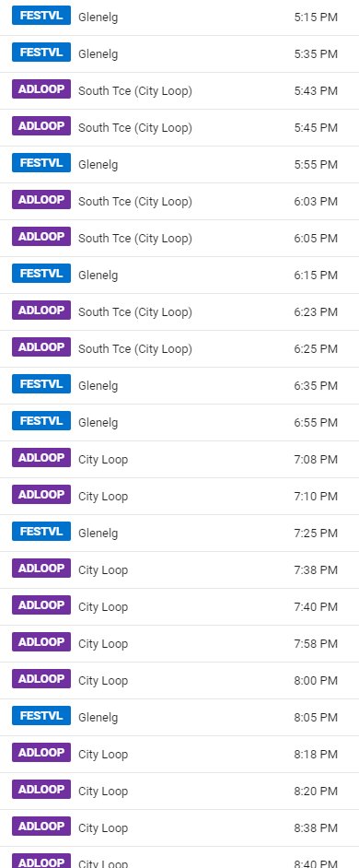Open the 5:45 PM South Tce departure
The width and height of the screenshot is (359, 868).
coord(179,128)
